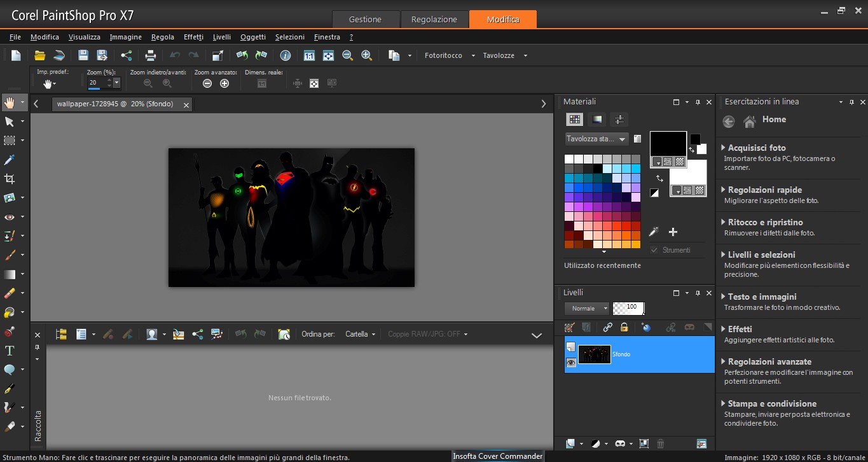Open the Fotoritocco toolbar dropdown
Screen dimensions: 868x462
point(473,56)
